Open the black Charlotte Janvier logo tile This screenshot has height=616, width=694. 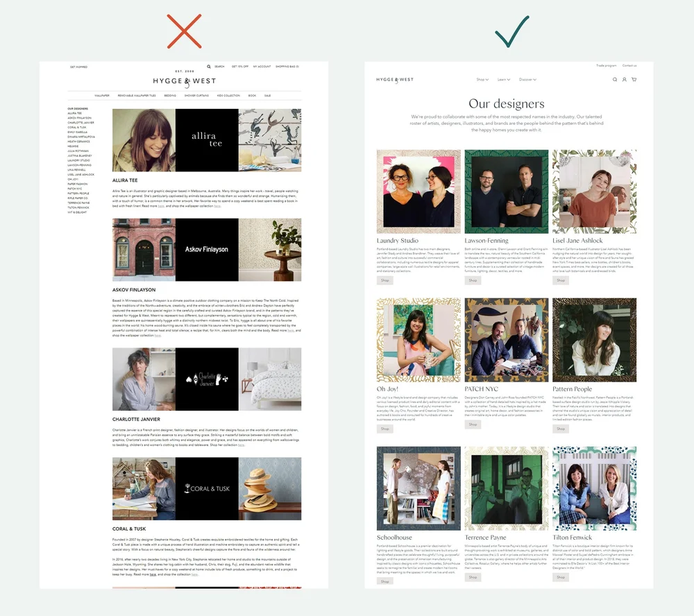click(x=207, y=379)
